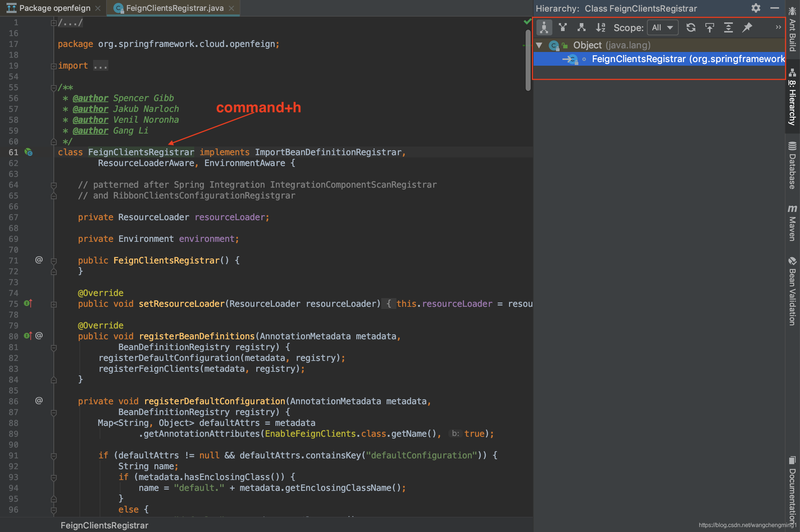800x532 pixels.
Task: Click the implements gutter icon on line 61
Action: click(29, 152)
